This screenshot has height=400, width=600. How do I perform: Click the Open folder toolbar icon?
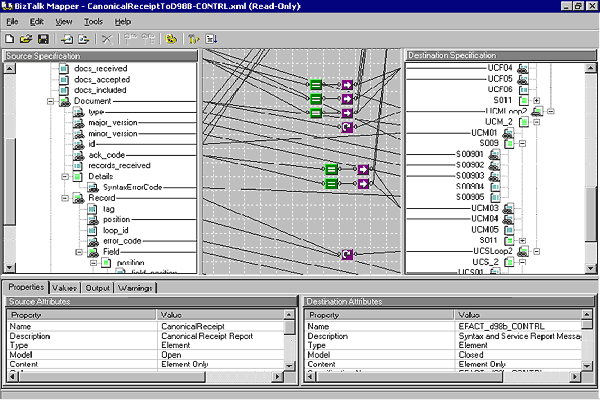pyautogui.click(x=26, y=39)
